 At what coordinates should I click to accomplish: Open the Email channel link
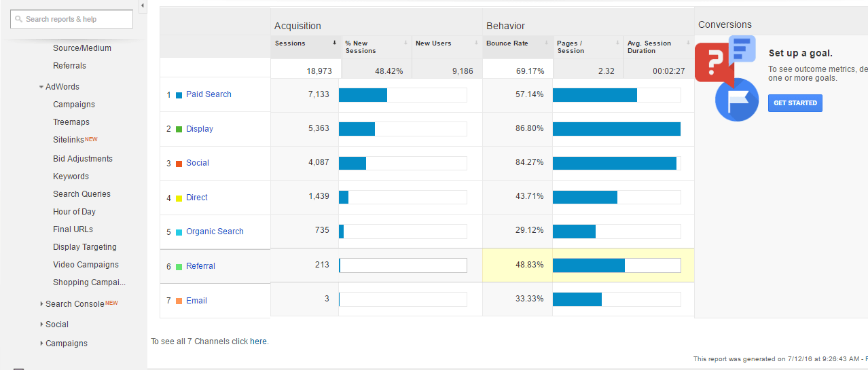point(196,301)
